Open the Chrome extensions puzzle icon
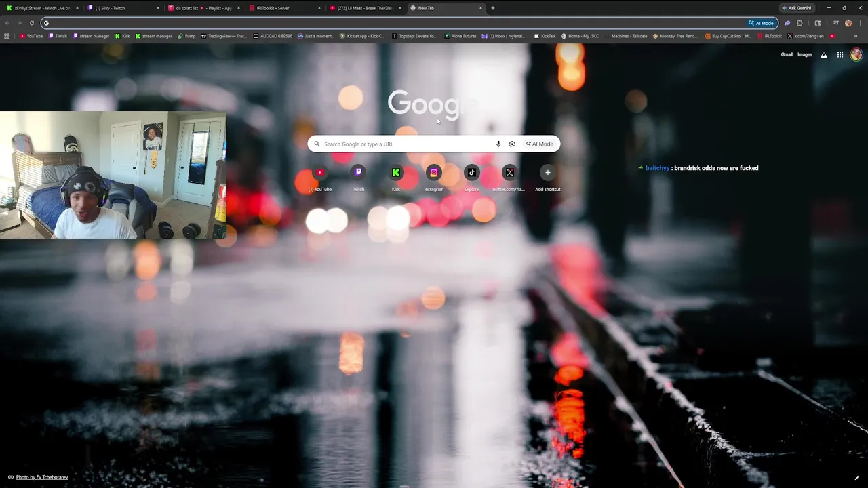Image resolution: width=868 pixels, height=488 pixels. 800,23
